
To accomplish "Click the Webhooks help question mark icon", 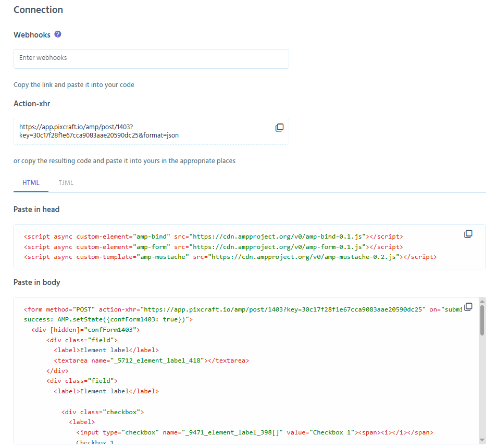I will [x=58, y=34].
